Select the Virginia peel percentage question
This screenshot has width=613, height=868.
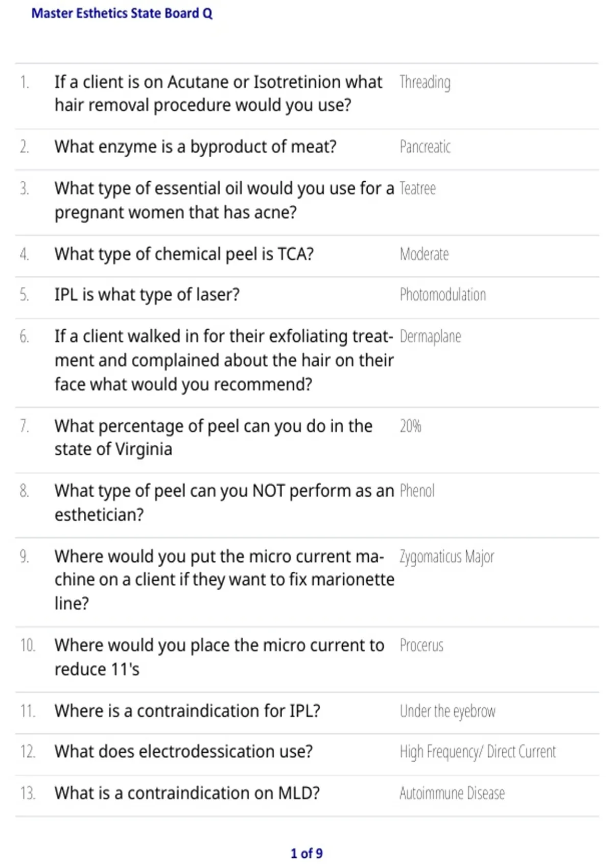(214, 438)
